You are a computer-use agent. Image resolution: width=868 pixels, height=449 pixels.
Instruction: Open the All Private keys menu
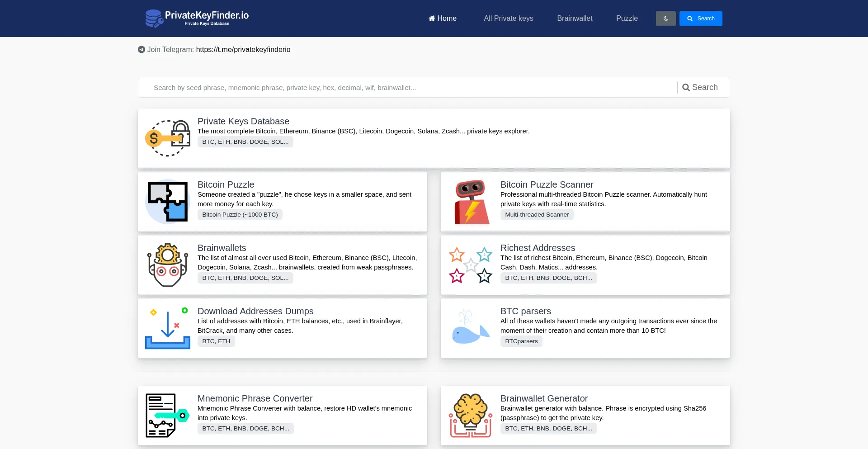pyautogui.click(x=508, y=19)
